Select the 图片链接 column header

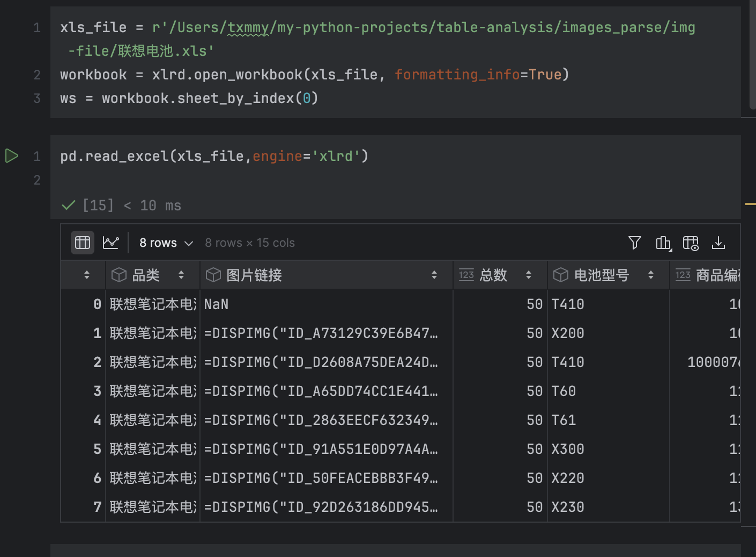point(327,275)
